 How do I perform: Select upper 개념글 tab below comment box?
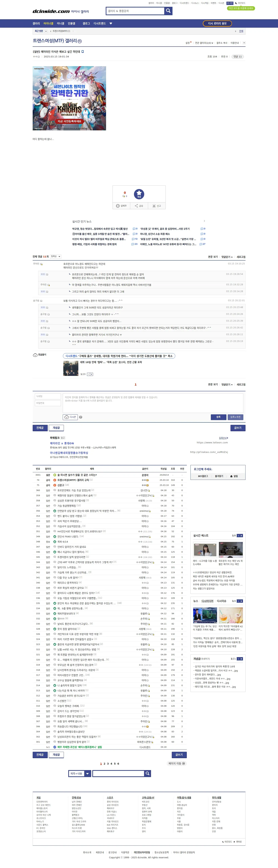(56, 428)
